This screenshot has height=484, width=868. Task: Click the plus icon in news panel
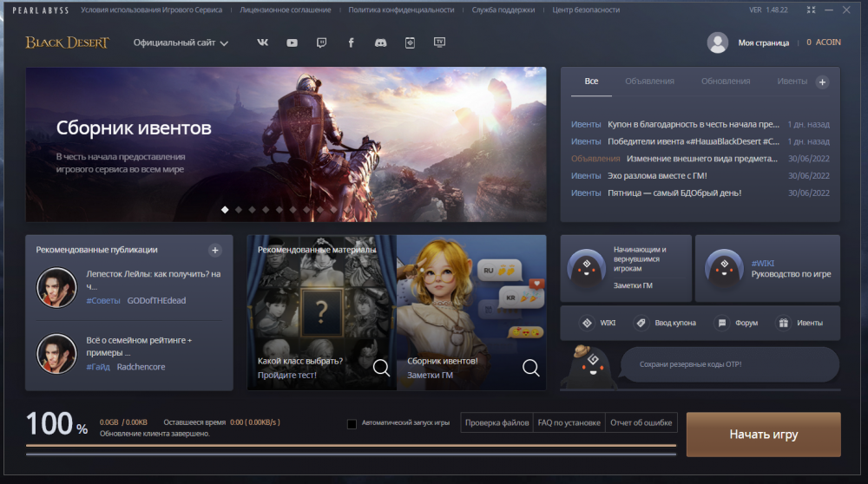coord(822,82)
